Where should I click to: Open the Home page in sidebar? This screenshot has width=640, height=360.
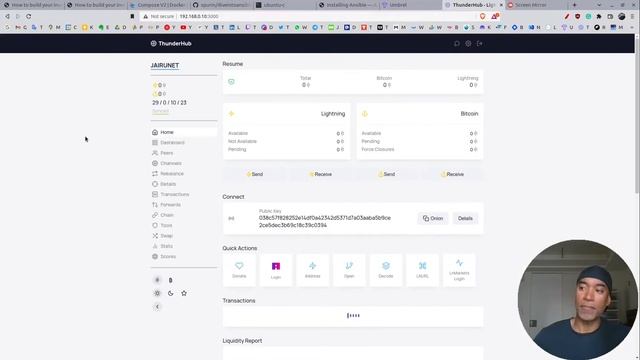184,132
